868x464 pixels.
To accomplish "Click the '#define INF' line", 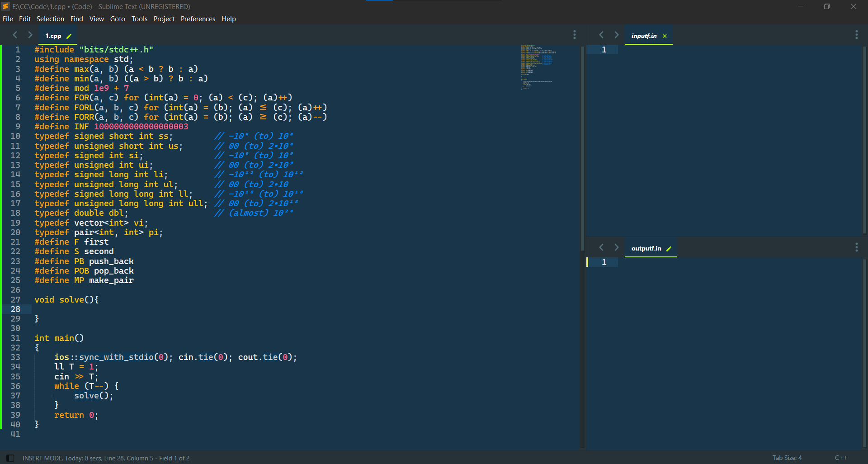I will tap(111, 127).
